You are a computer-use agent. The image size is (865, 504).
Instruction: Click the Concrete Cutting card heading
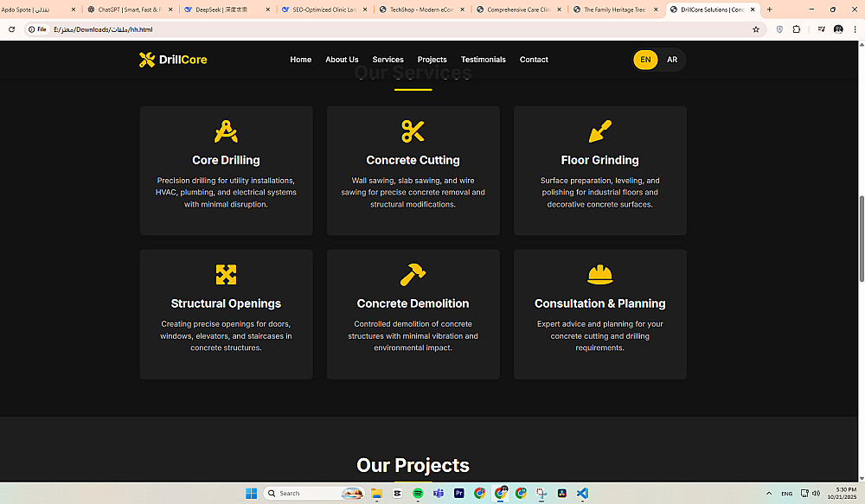(x=413, y=160)
